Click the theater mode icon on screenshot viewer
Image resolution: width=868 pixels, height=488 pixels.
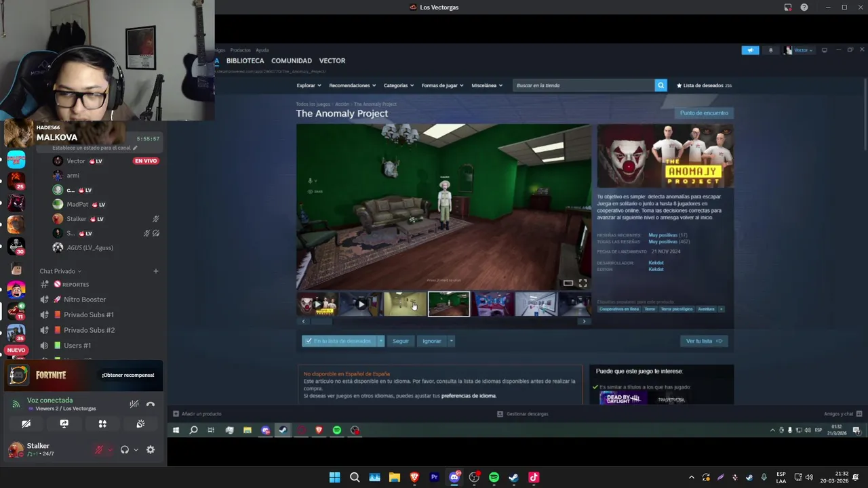point(568,283)
